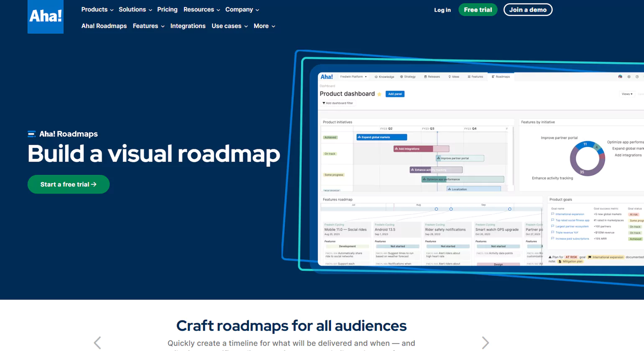Click the Aha! Roadmaps icon above headline
The width and height of the screenshot is (644, 351).
coord(31,134)
